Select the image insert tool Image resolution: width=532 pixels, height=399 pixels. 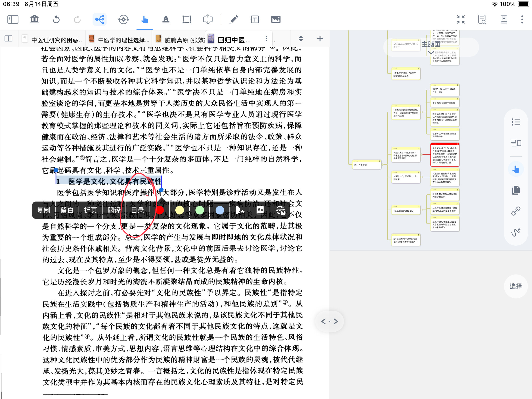(x=276, y=19)
